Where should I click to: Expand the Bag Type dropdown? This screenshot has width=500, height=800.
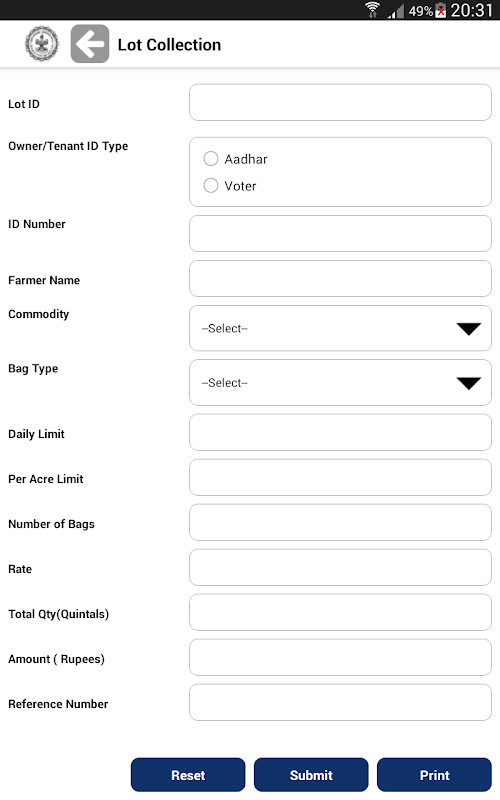point(340,383)
